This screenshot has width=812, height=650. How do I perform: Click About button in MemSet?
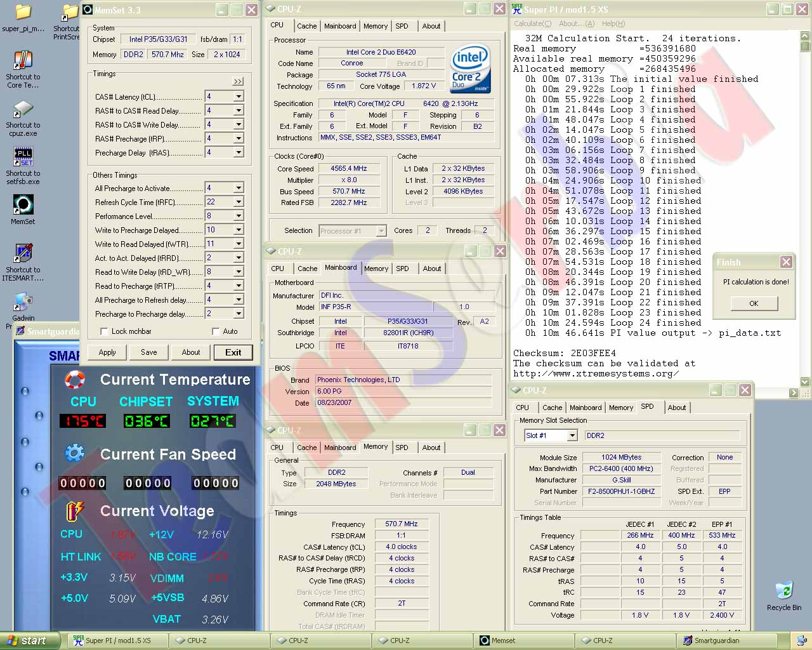(191, 352)
